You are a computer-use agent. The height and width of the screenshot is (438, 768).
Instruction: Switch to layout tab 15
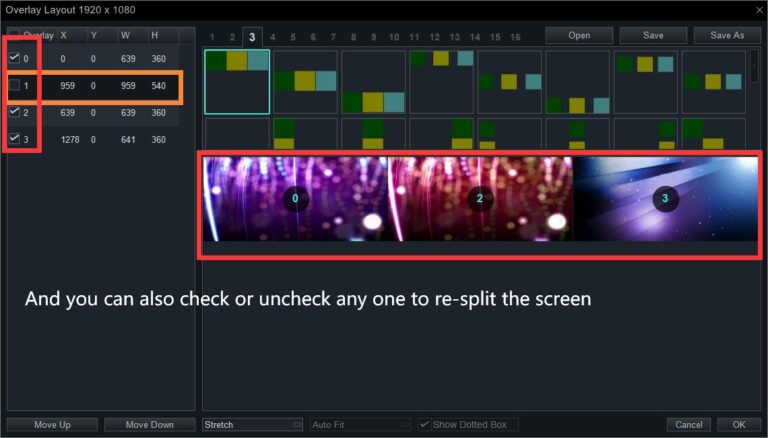pyautogui.click(x=495, y=37)
